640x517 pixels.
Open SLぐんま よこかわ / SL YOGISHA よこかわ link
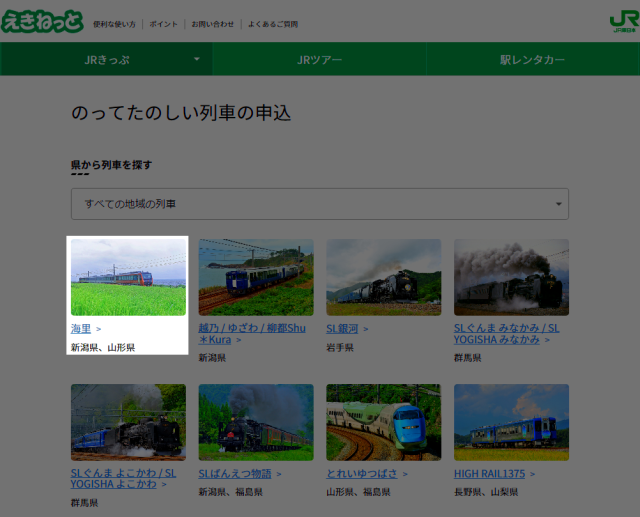point(123,478)
